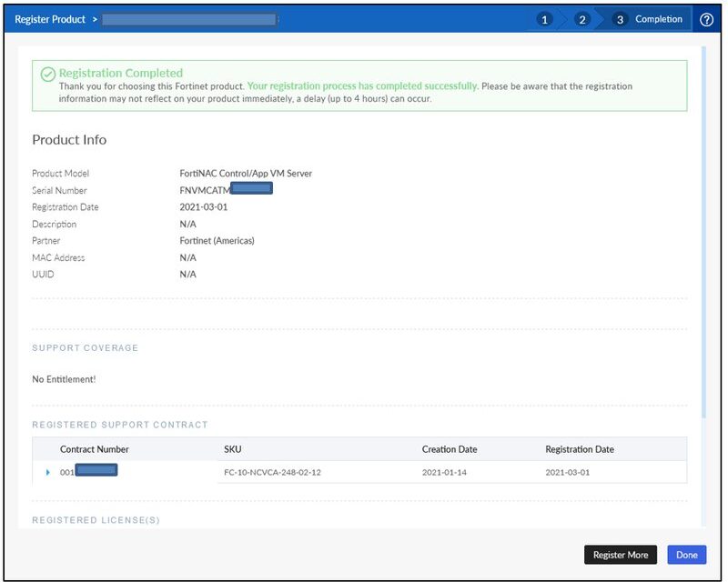Click the Creation Date column header
Screen dimensions: 728x582
tap(450, 449)
